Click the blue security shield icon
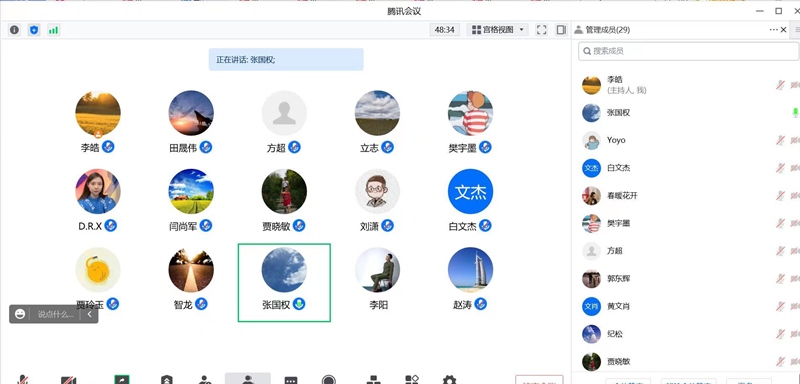 [34, 30]
